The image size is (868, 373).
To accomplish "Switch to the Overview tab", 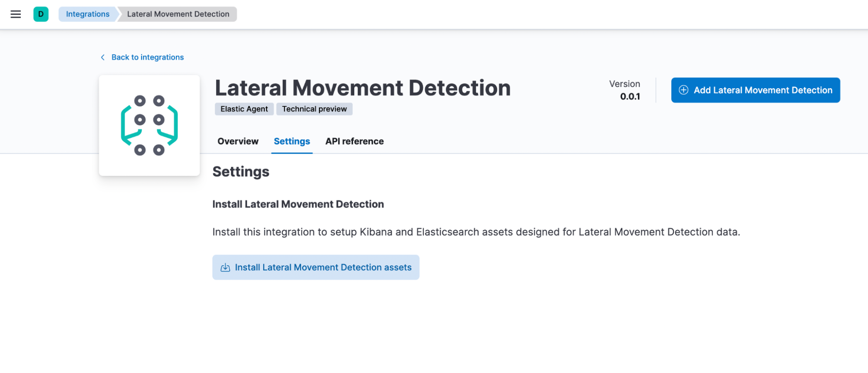I will tap(238, 141).
